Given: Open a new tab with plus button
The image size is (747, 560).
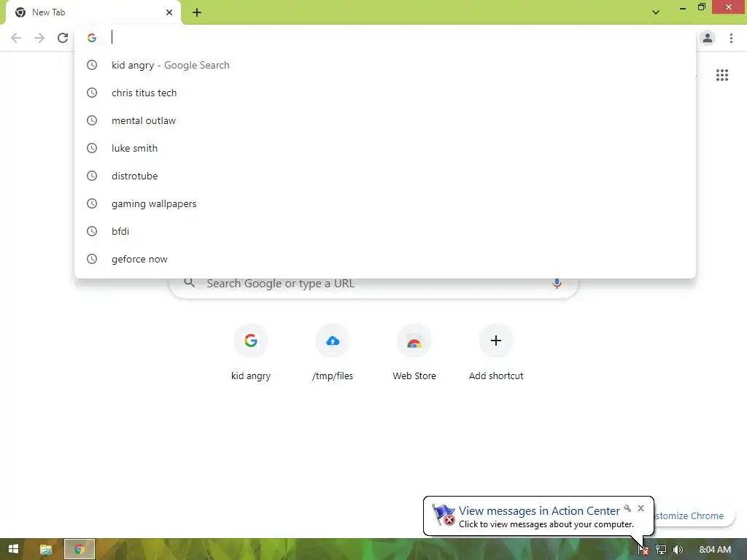Looking at the screenshot, I should tap(197, 12).
